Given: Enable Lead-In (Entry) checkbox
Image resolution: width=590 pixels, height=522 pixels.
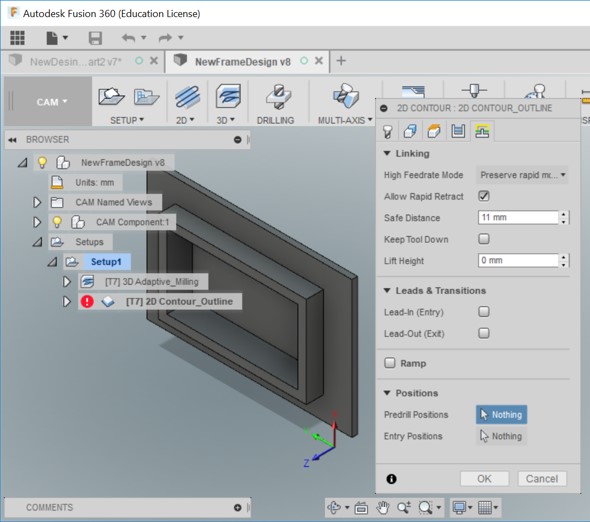Looking at the screenshot, I should click(x=484, y=312).
